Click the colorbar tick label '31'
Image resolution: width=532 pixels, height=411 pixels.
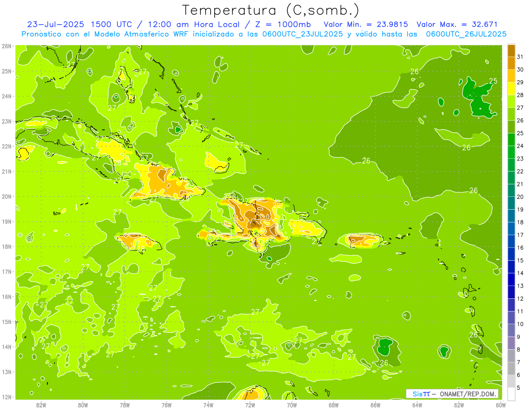coord(520,57)
